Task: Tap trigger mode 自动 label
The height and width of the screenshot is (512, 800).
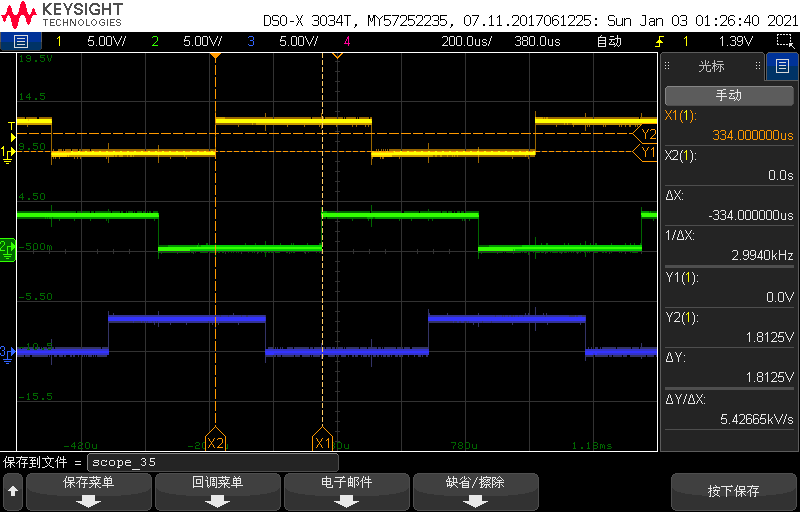Action: [609, 41]
